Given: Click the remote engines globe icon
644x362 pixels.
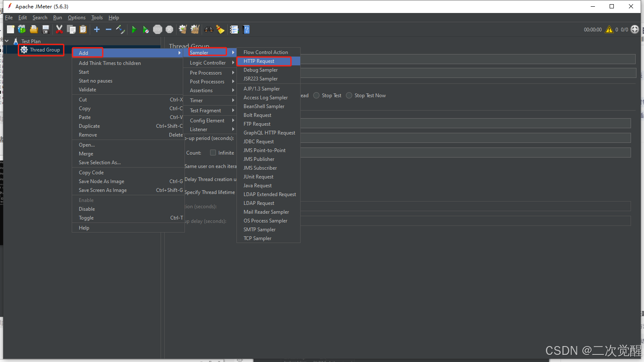Looking at the screenshot, I should [x=635, y=29].
